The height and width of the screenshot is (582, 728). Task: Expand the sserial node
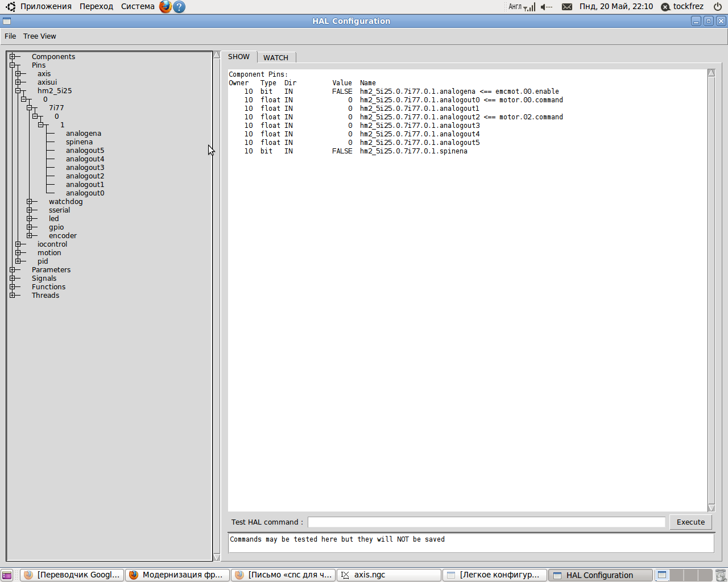[x=29, y=210]
